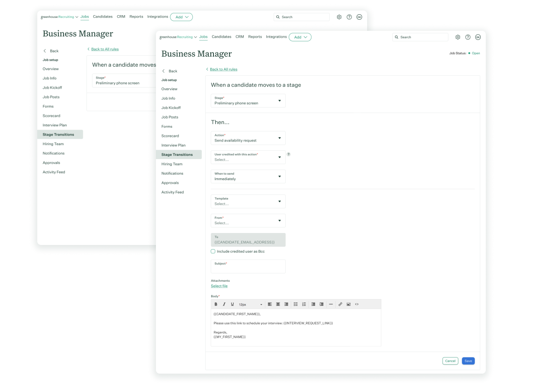Open the Template dropdown
The image size is (535, 392).
[248, 201]
